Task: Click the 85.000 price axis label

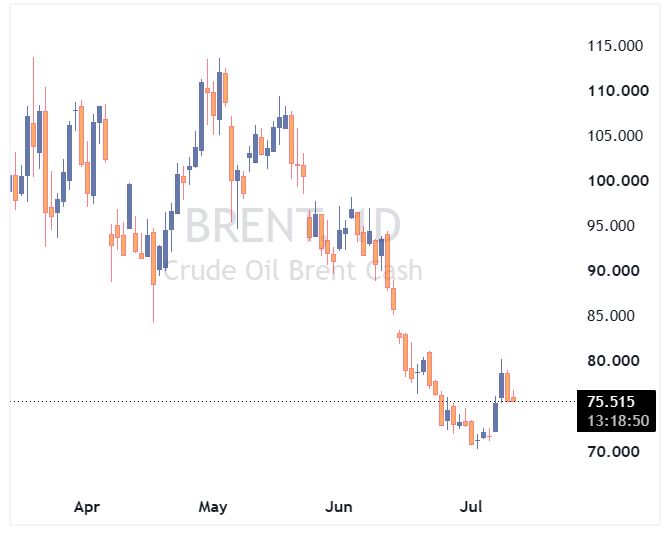Action: 611,316
